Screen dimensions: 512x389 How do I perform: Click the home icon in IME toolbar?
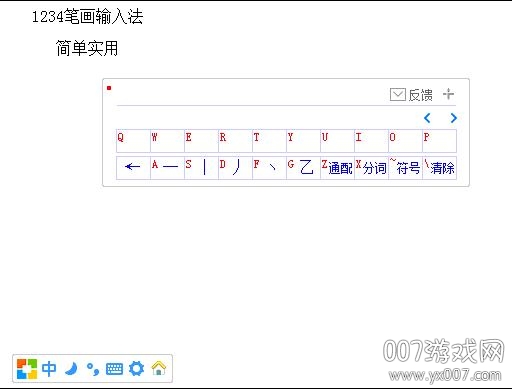(x=159, y=368)
